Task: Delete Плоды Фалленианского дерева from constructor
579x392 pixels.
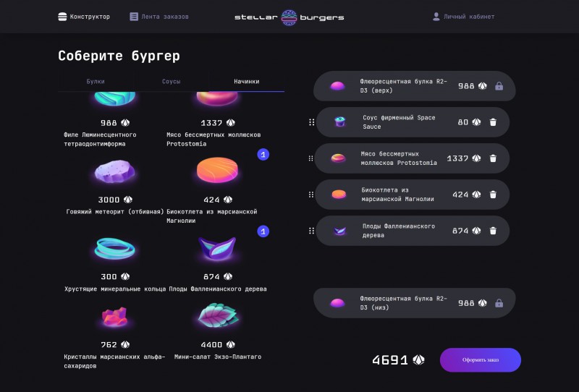Action: click(x=493, y=231)
